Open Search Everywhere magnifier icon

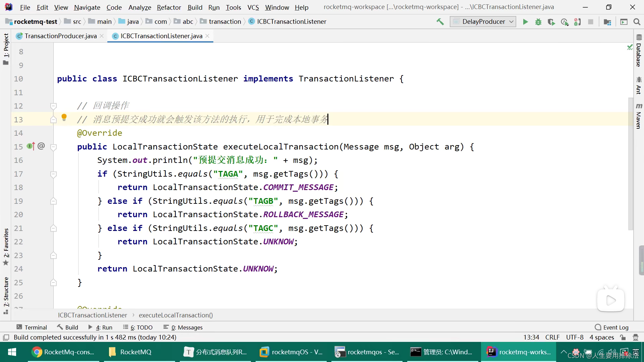(x=637, y=22)
